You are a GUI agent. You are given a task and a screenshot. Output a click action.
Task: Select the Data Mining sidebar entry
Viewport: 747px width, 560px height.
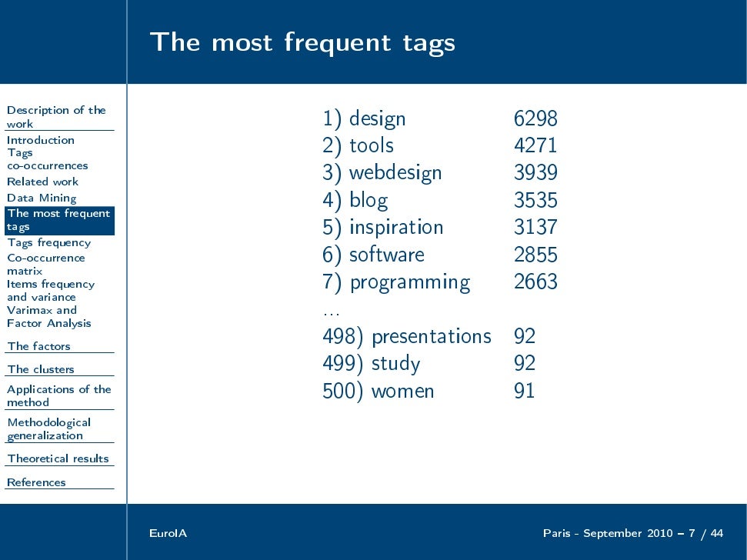[42, 198]
